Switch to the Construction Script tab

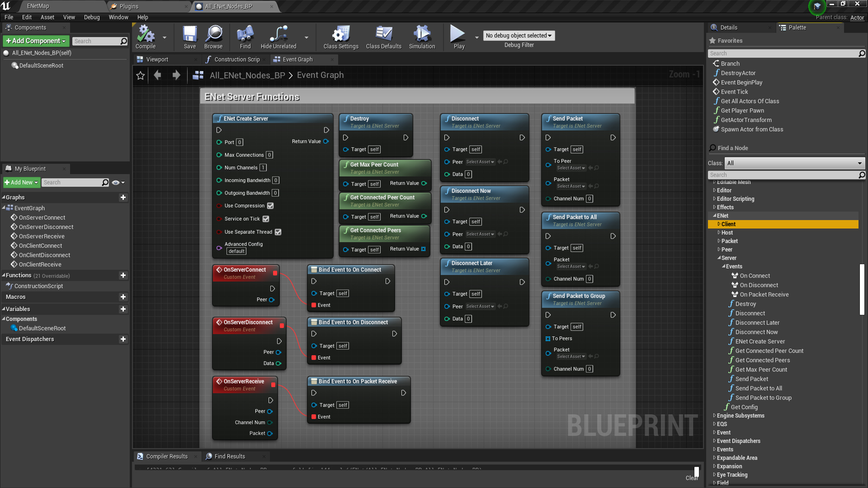pos(237,59)
